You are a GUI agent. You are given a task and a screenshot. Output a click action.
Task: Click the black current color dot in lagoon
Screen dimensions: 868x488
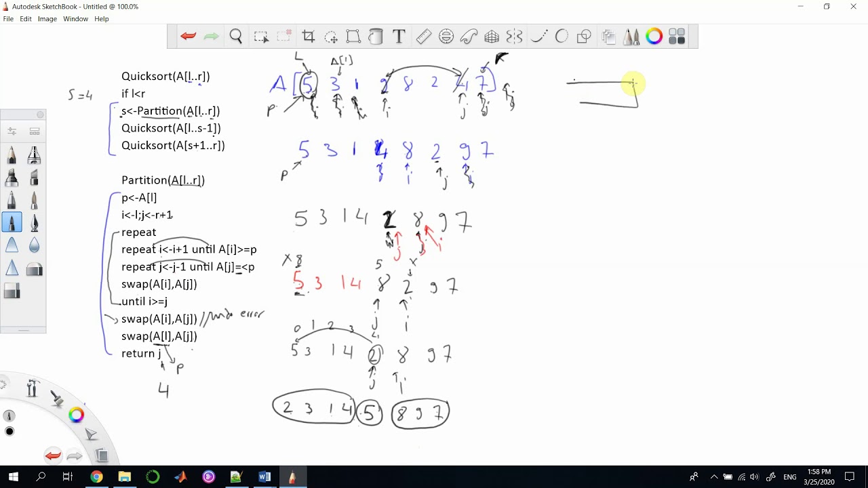pos(9,431)
